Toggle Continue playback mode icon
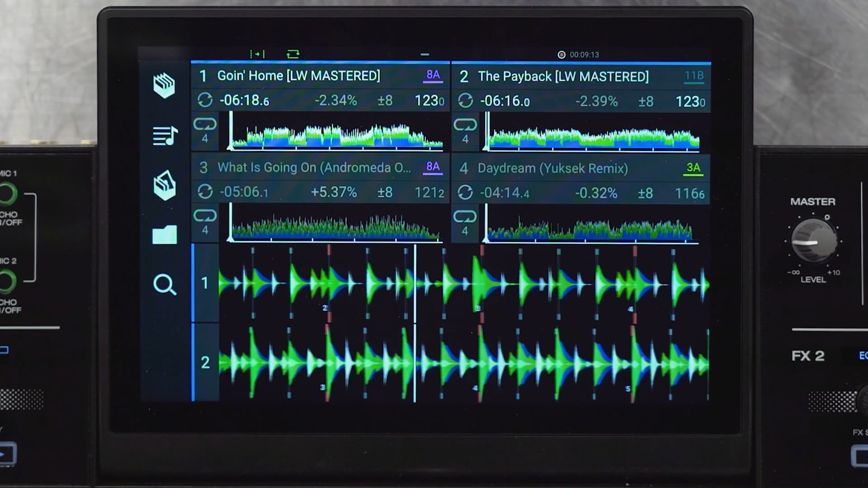The width and height of the screenshot is (868, 488). click(293, 53)
